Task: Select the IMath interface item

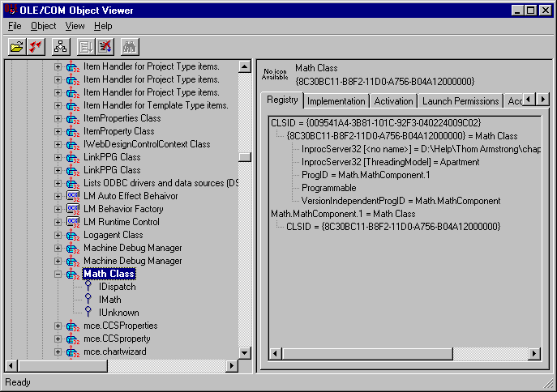Action: 109,300
